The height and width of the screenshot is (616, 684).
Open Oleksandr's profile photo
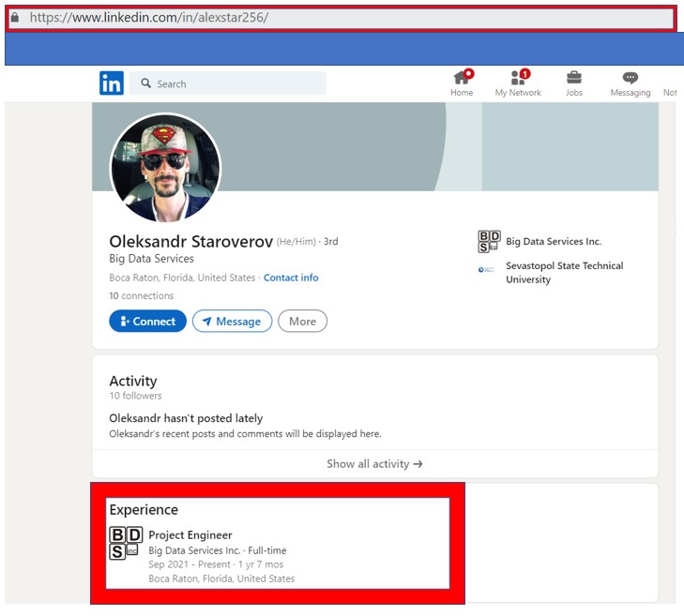click(165, 168)
